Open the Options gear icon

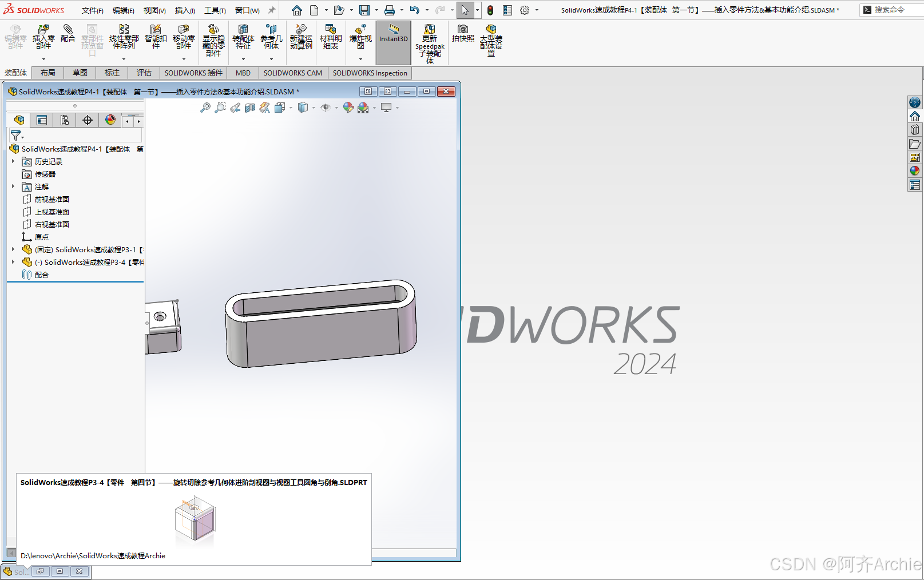(525, 10)
